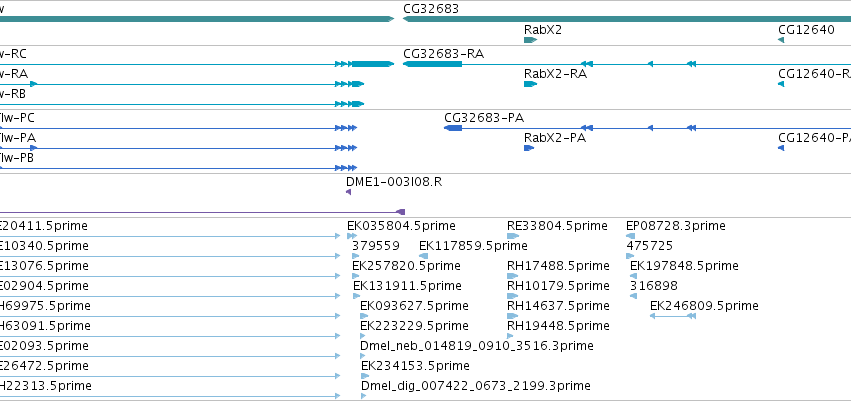
Task: Select the RabX2 gene arrow glyph
Action: click(x=530, y=40)
